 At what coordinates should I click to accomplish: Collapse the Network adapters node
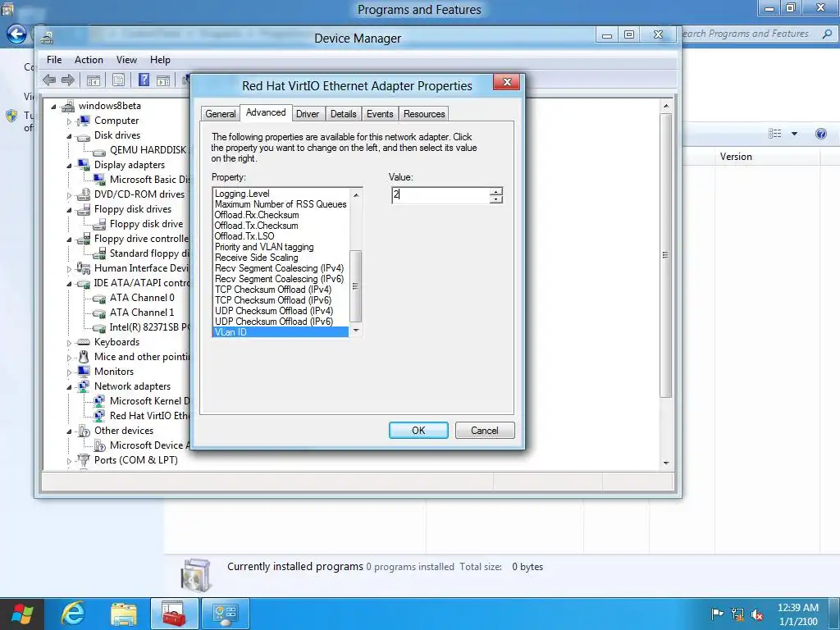(x=69, y=387)
